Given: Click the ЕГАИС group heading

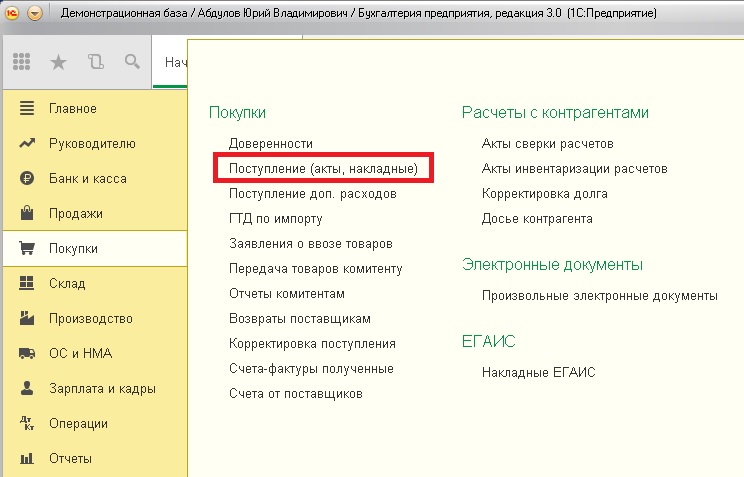Looking at the screenshot, I should [489, 342].
